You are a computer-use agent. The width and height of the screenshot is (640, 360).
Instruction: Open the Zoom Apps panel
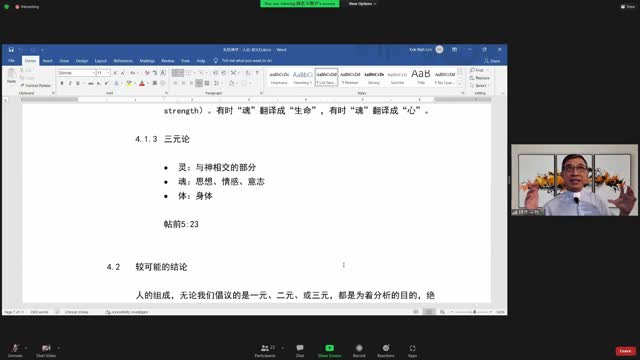coord(413,350)
